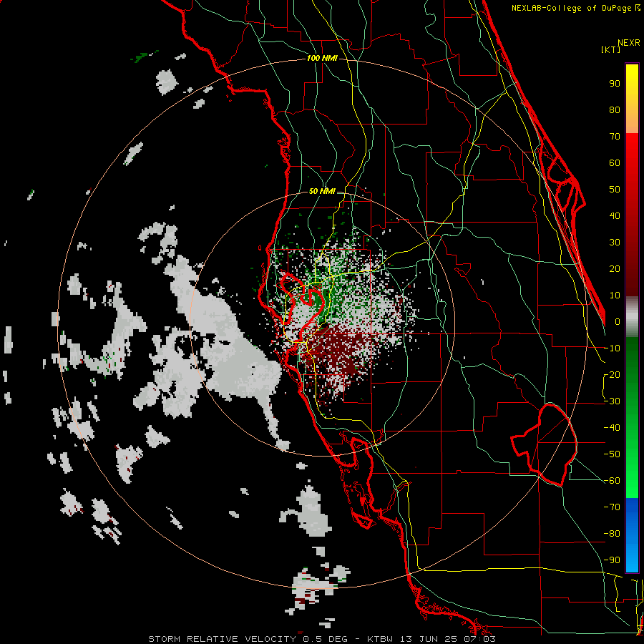Click the bright red 60-70 segment of color bar
Screen dimensions: 644x644
click(632, 149)
